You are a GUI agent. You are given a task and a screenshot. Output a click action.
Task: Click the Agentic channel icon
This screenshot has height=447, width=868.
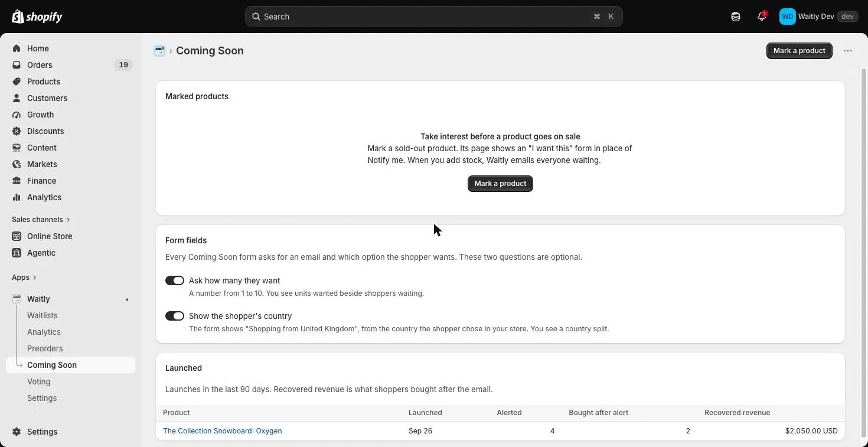tap(17, 253)
